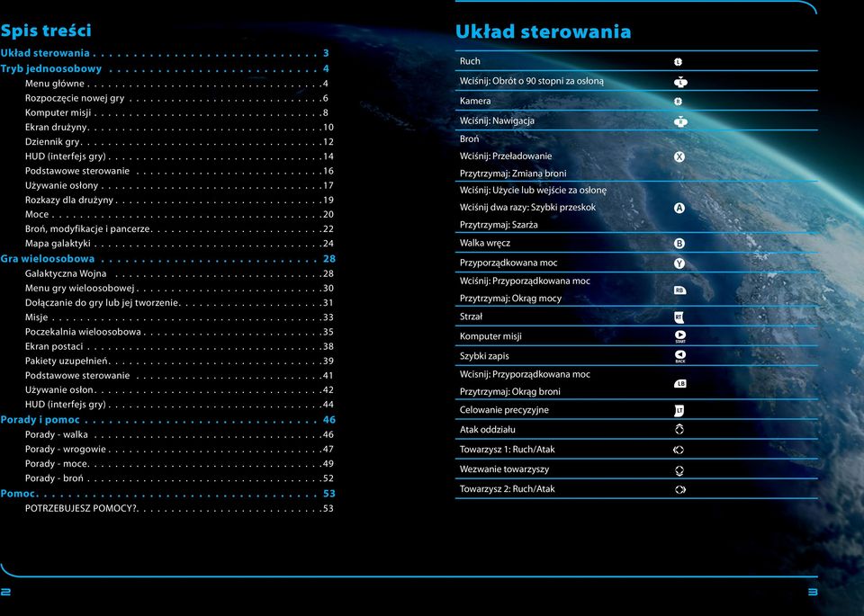The height and width of the screenshot is (616, 864).
Task: Click the RB bumper icon for Okrąg mocy
Action: coord(680,290)
